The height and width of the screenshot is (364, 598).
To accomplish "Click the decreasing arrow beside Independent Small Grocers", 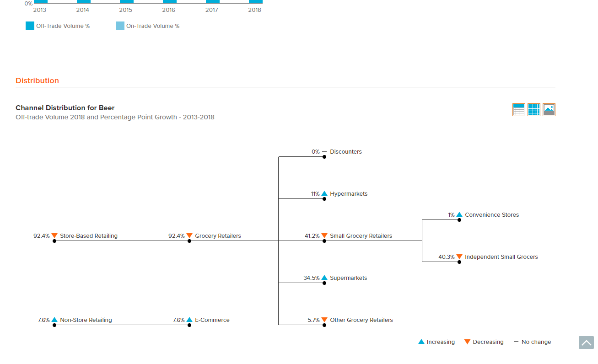I will pyautogui.click(x=459, y=257).
